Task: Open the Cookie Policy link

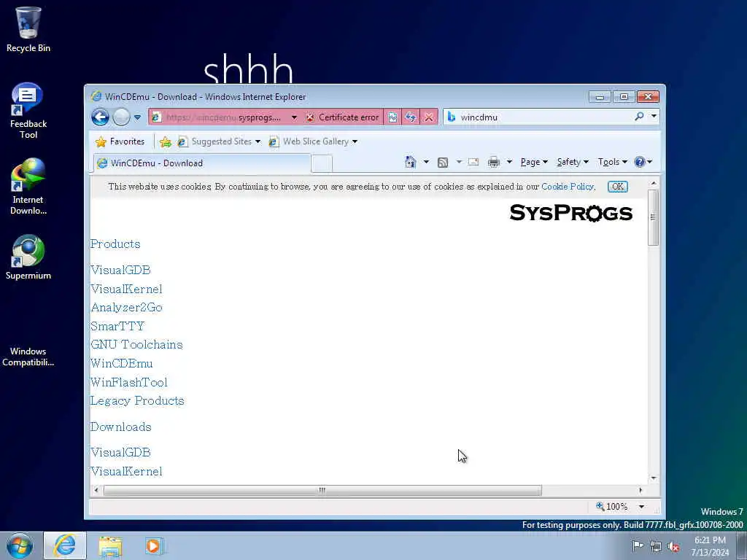Action: point(568,187)
